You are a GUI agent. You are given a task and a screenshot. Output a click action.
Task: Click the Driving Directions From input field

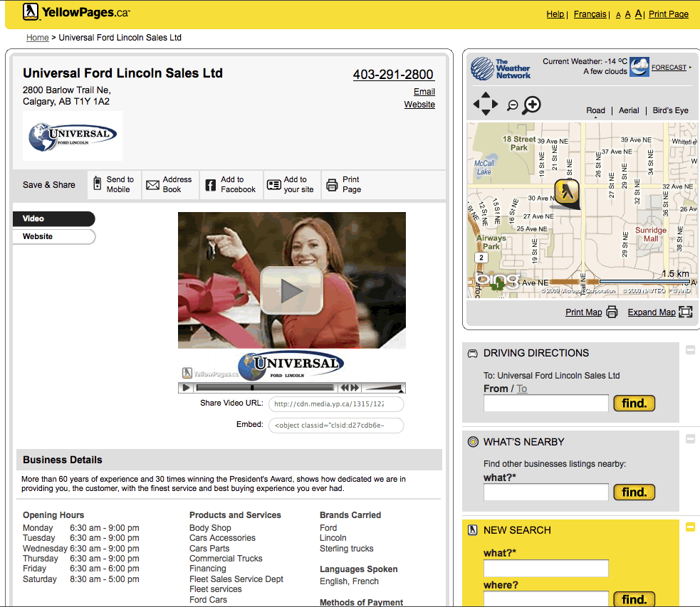546,403
